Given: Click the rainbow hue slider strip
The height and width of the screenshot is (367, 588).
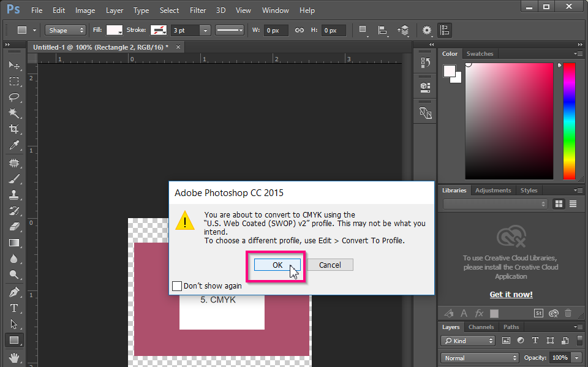Looking at the screenshot, I should 569,120.
